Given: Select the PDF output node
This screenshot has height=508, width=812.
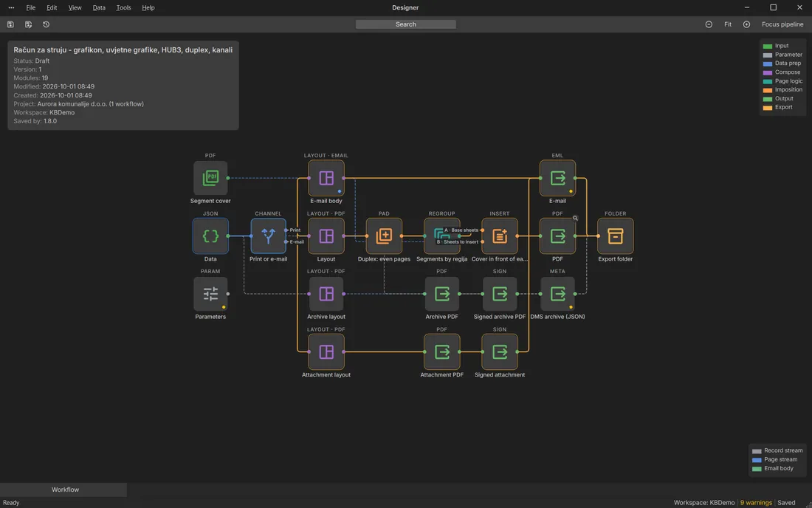Looking at the screenshot, I should [x=558, y=236].
